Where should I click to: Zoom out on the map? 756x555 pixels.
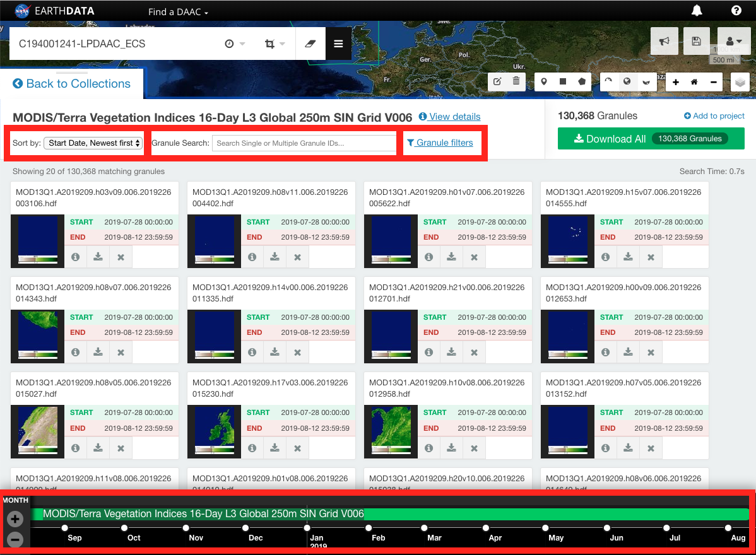coord(713,82)
